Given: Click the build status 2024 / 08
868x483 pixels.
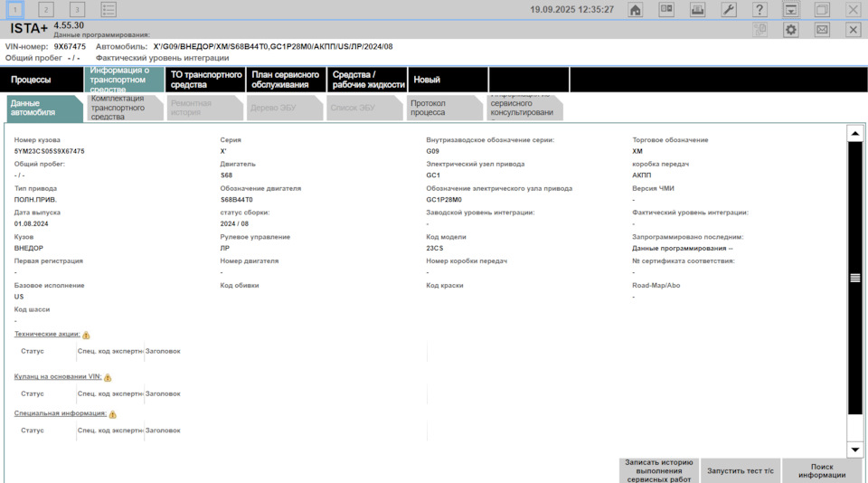Looking at the screenshot, I should coord(234,223).
